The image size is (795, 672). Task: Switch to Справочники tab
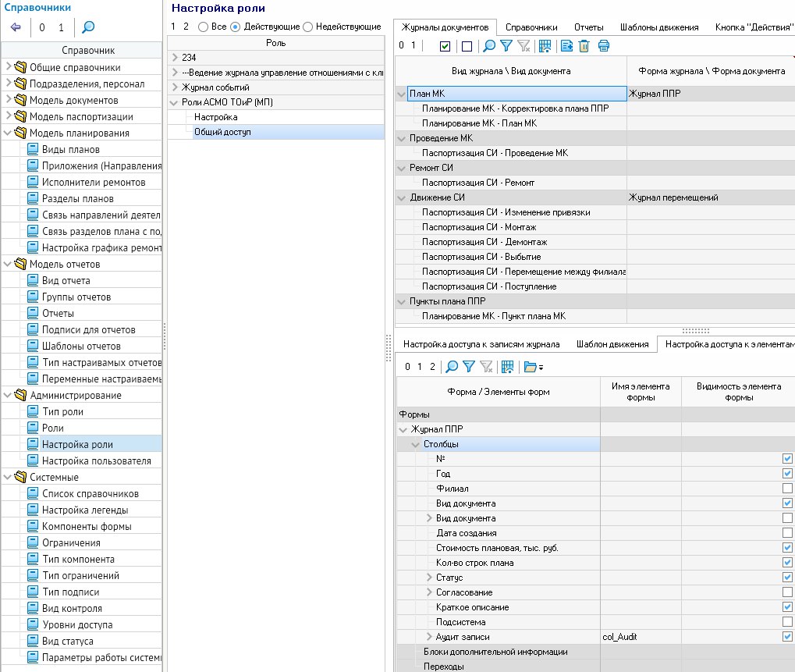[x=531, y=27]
